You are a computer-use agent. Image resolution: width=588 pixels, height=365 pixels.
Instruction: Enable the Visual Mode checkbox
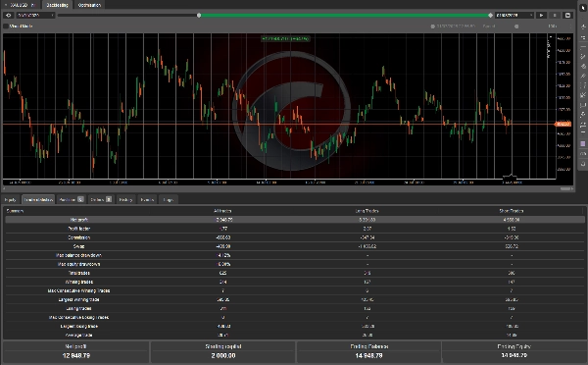pos(6,26)
